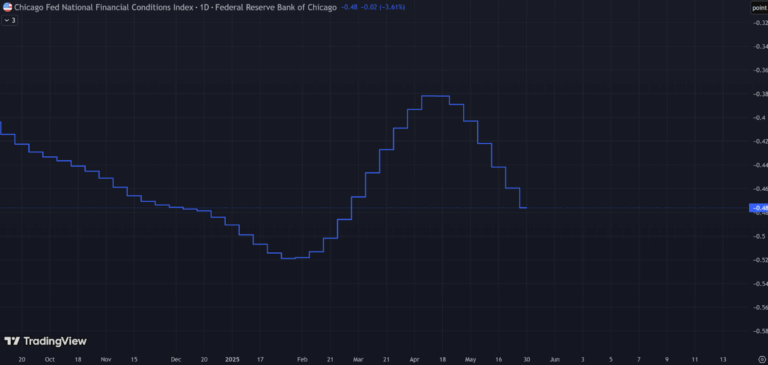
Task: Click the Chicago Fed National Financial Conditions Index title
Action: (x=103, y=7)
